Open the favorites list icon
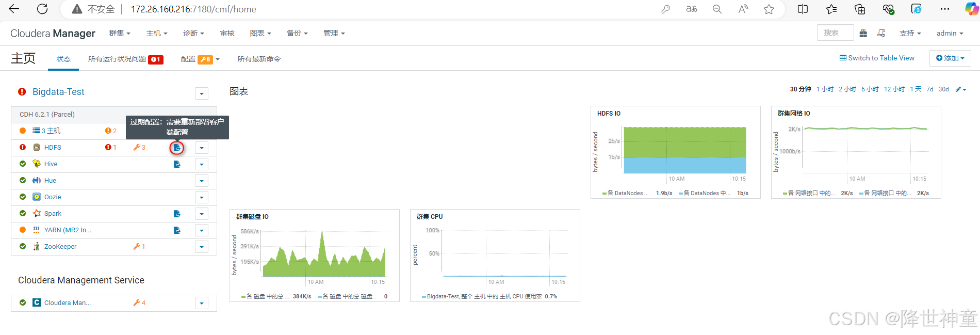Viewport: 980px width, 335px height. click(831, 9)
